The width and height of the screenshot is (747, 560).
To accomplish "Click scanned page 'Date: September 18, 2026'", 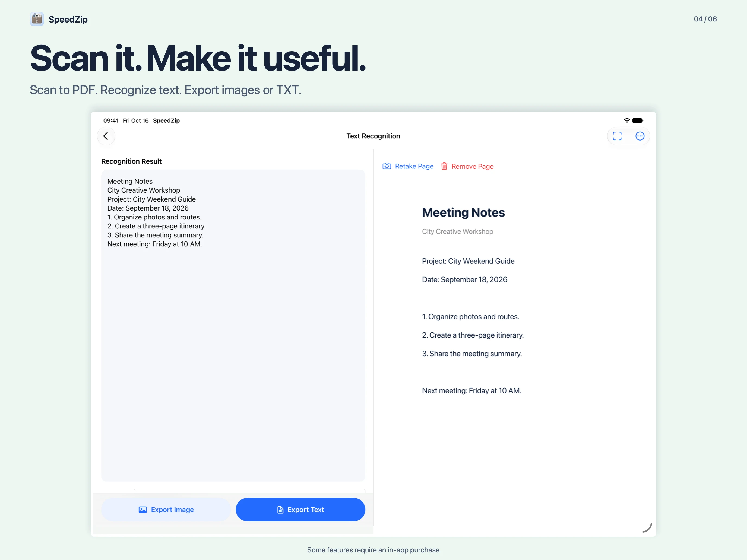I will pyautogui.click(x=464, y=279).
